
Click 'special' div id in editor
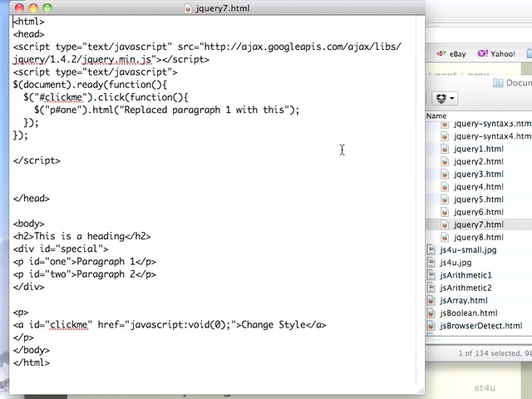[79, 249]
